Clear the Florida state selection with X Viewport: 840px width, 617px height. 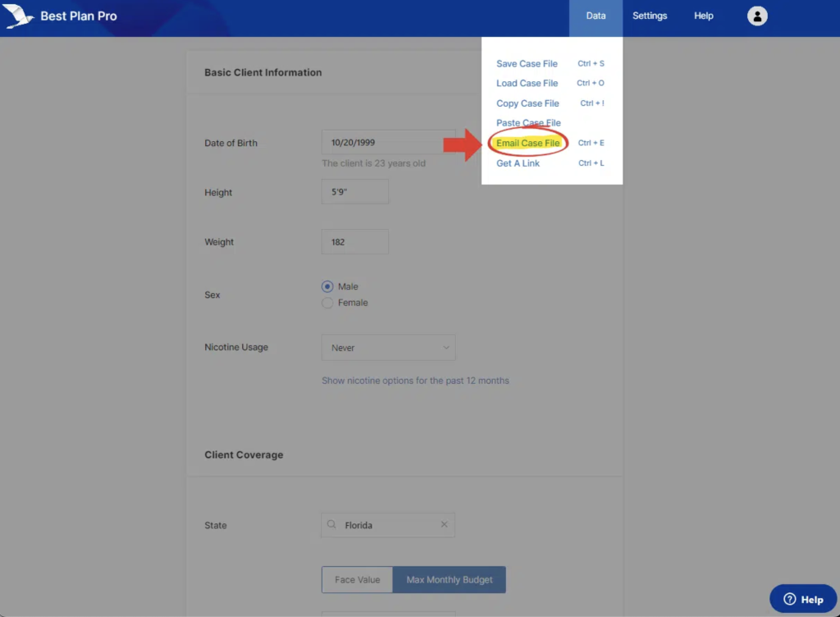[x=444, y=525]
